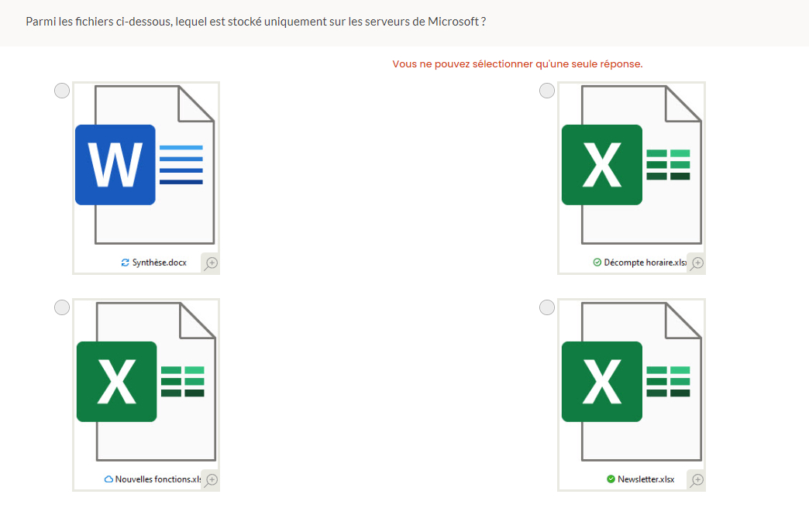The height and width of the screenshot is (532, 809).
Task: Click the blue Word logo on the Synthèse file
Action: point(115,165)
